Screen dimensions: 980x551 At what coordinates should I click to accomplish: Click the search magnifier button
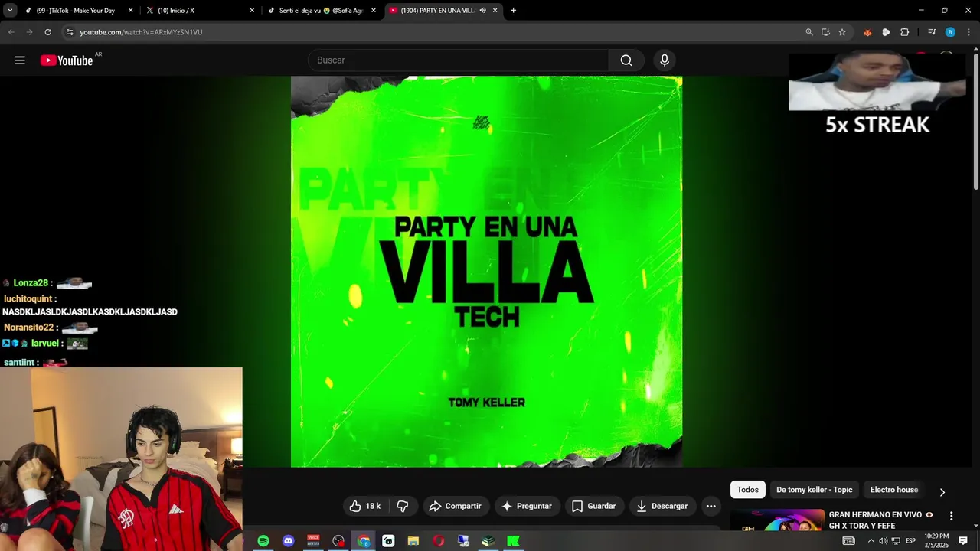[626, 60]
